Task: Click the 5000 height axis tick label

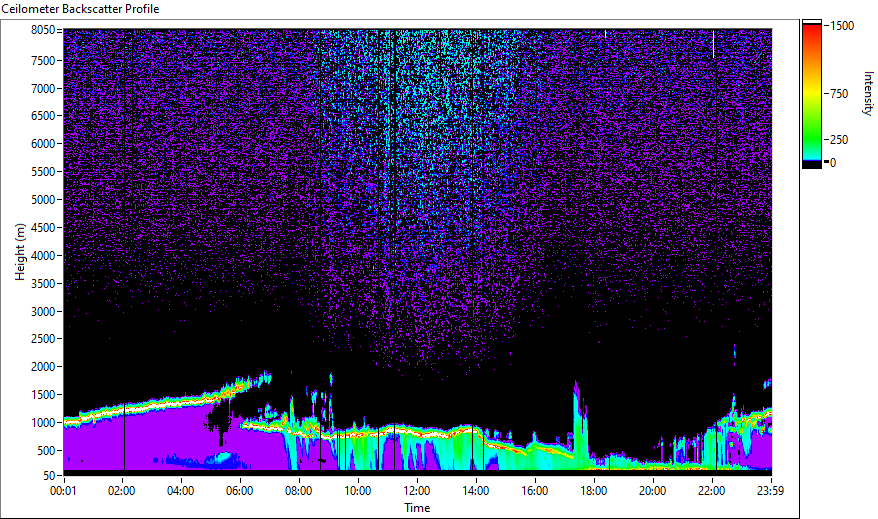Action: [x=43, y=200]
